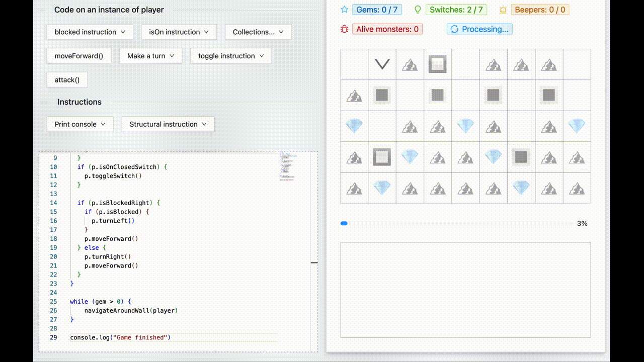Place cursor on p.toggleSwitch() code line
The image size is (644, 362).
pos(113,176)
